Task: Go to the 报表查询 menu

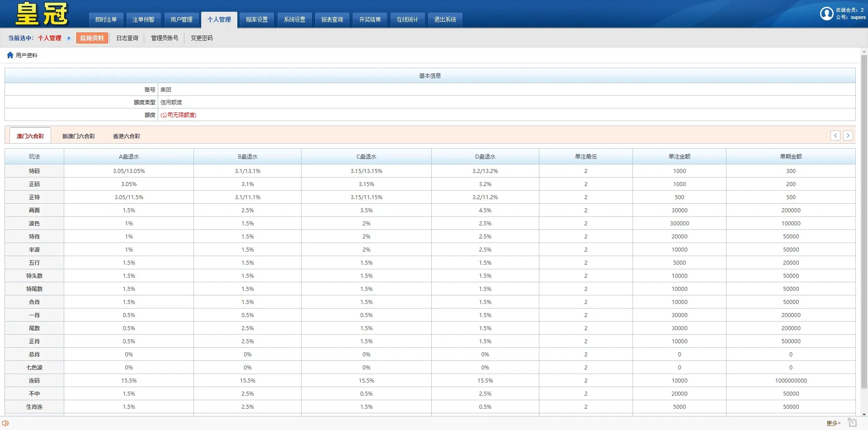Action: [x=332, y=19]
